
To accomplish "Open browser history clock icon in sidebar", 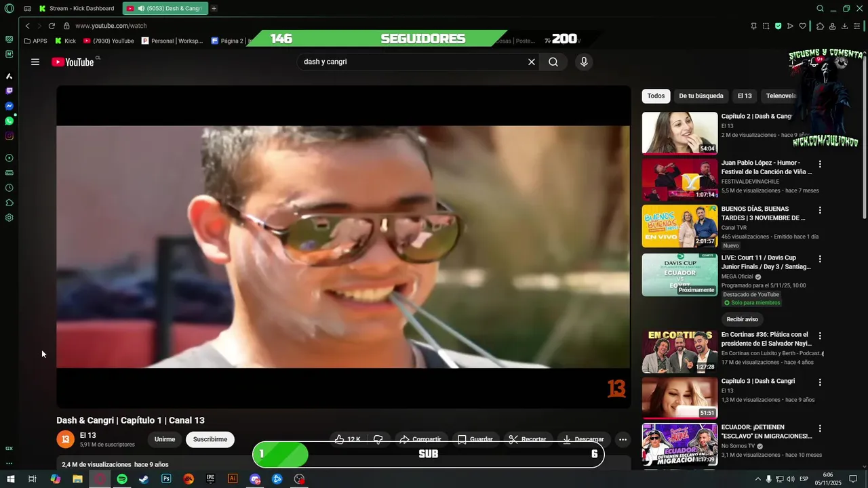I will [9, 188].
